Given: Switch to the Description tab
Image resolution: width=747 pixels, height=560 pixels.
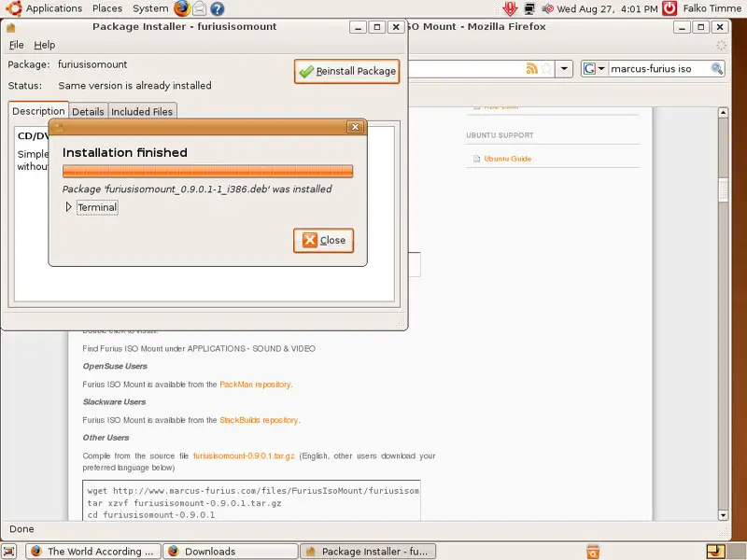Looking at the screenshot, I should 38,111.
